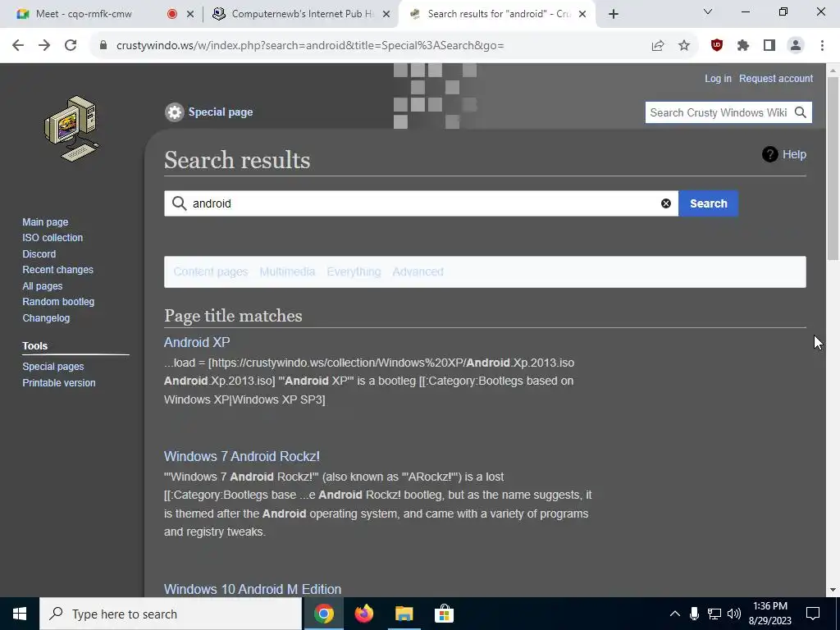This screenshot has width=840, height=630.
Task: Open a new browser tab
Action: (x=614, y=14)
